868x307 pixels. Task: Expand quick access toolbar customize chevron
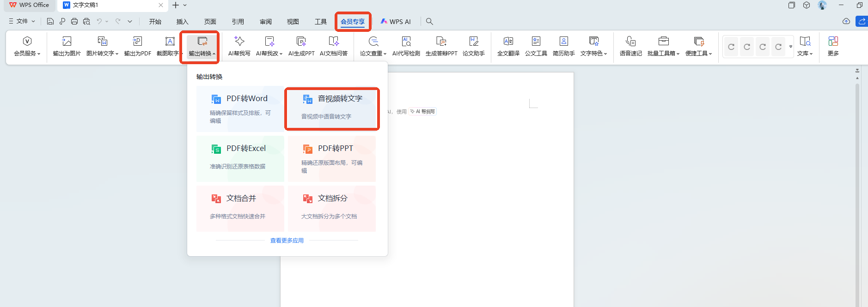(130, 21)
